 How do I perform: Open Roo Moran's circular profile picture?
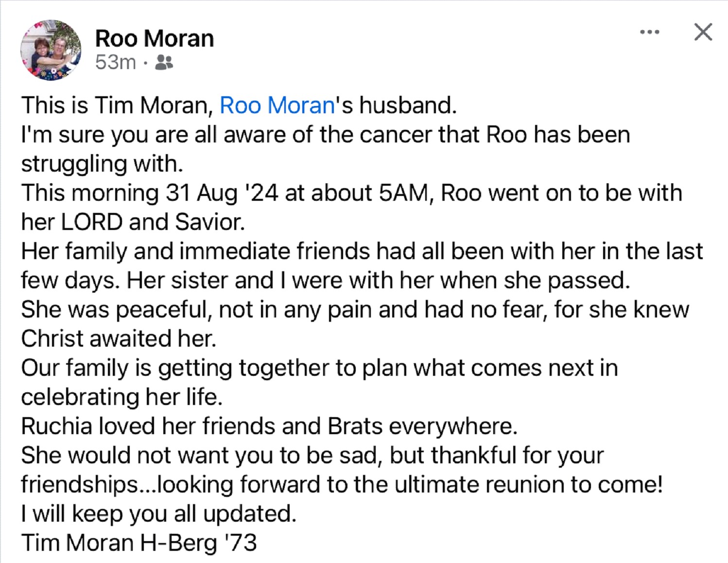pos(51,50)
